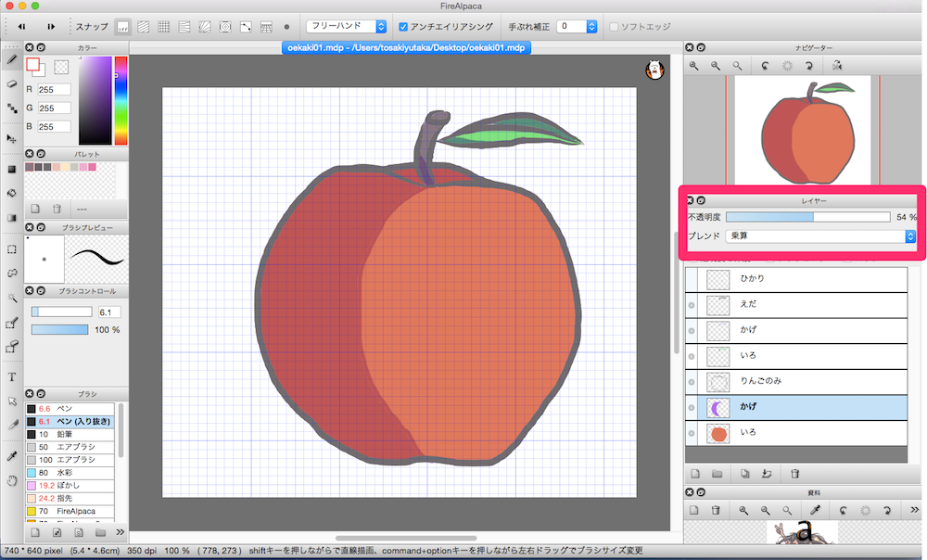This screenshot has height=560, width=927.
Task: Collapse the パレット panel
Action: click(x=41, y=154)
